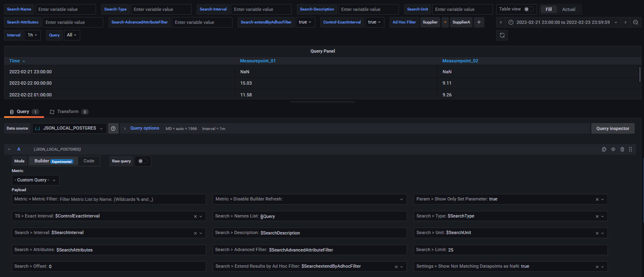Switch to the Transform tab

pyautogui.click(x=68, y=112)
